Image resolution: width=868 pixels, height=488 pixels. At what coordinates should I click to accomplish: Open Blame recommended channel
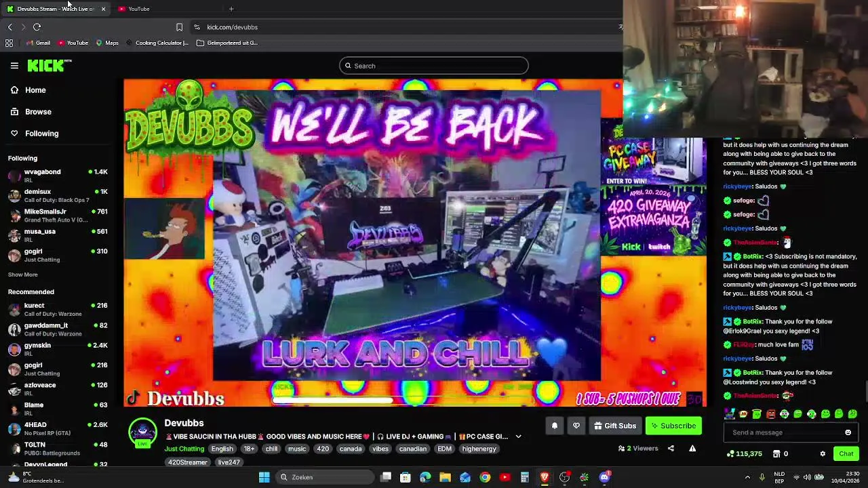click(58, 409)
